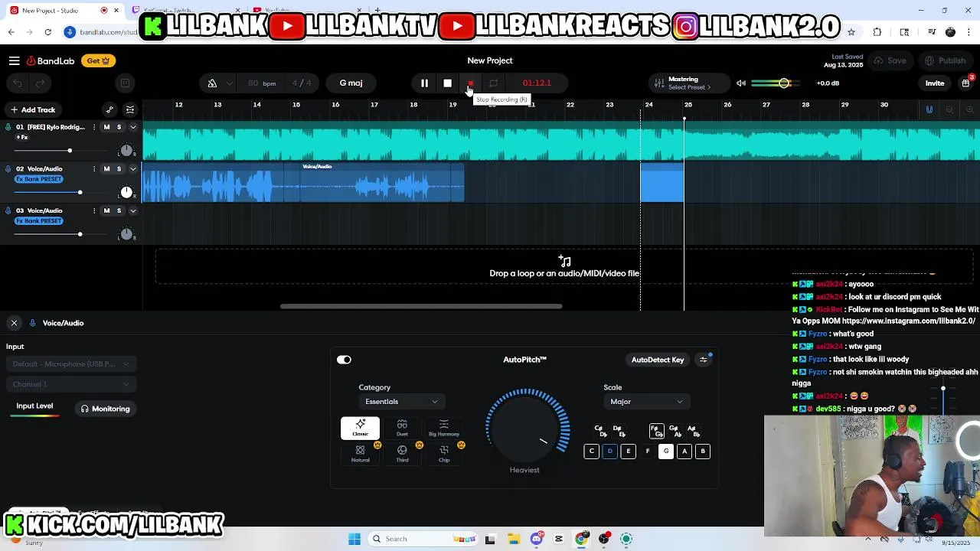Select the Natural AutoPitch preset
This screenshot has width=980, height=551.
coord(360,454)
